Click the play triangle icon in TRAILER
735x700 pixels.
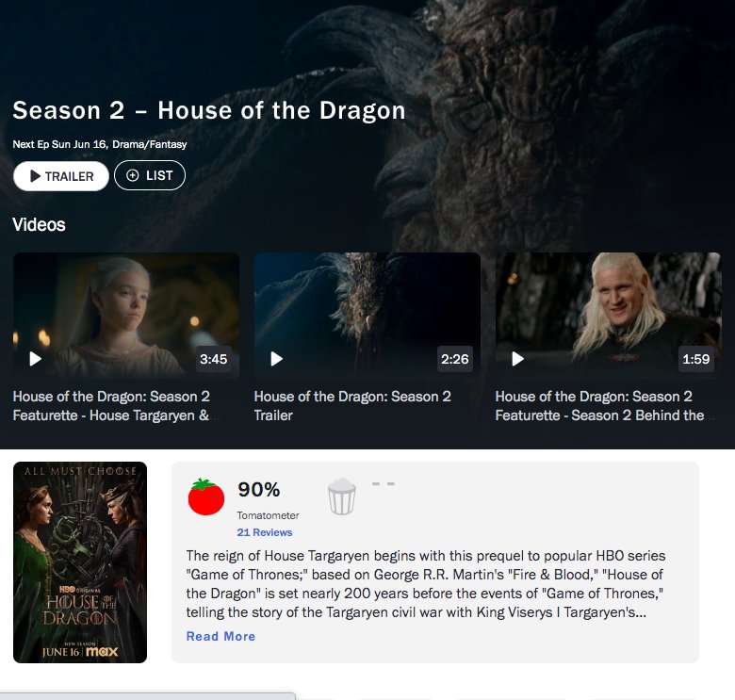click(35, 176)
